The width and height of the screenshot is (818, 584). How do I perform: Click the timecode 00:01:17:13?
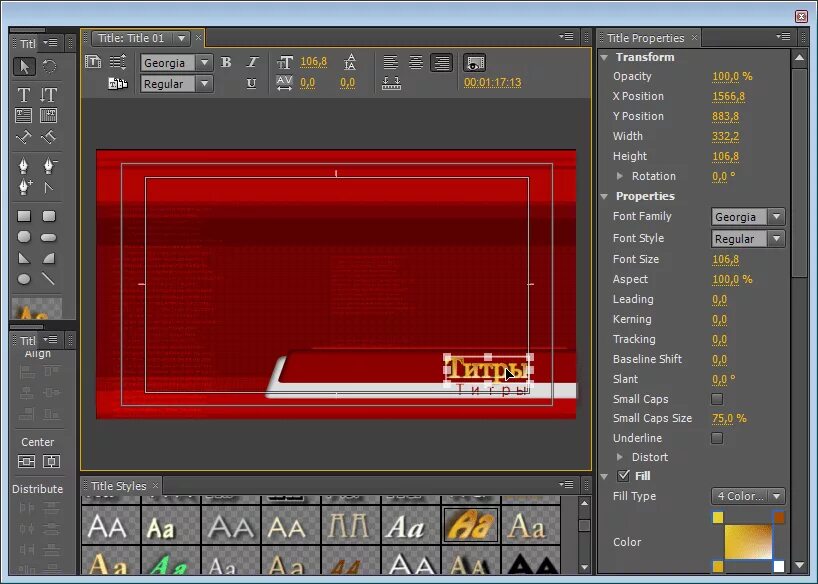click(x=492, y=82)
